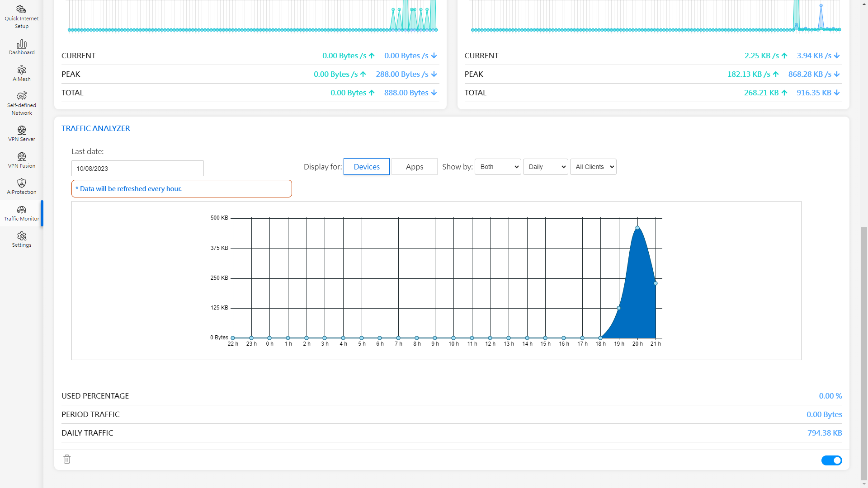Image resolution: width=868 pixels, height=488 pixels.
Task: Switch display to Apps tab
Action: coord(415,167)
